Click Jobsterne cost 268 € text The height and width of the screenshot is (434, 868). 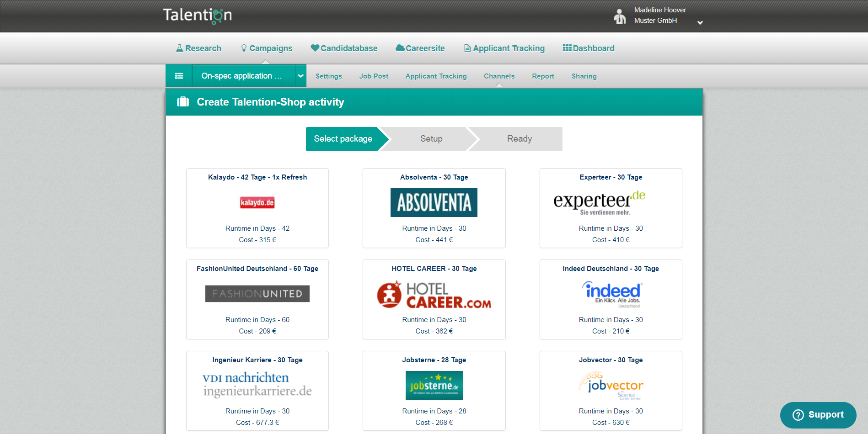point(434,423)
